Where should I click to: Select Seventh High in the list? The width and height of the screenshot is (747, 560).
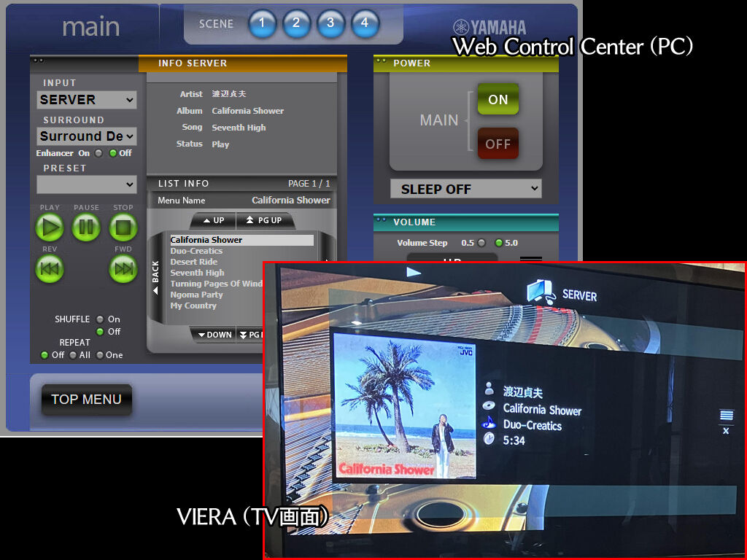tap(197, 273)
